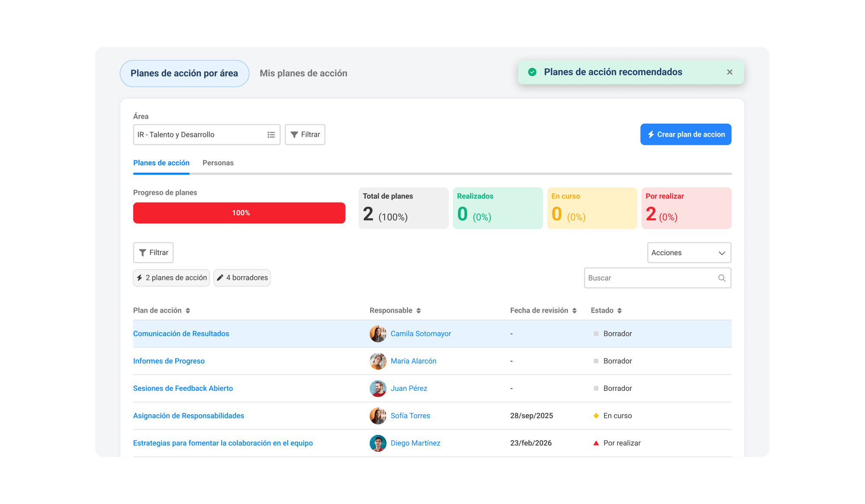The image size is (865, 504).
Task: Switch to Mis planes de acción tab
Action: pyautogui.click(x=303, y=73)
